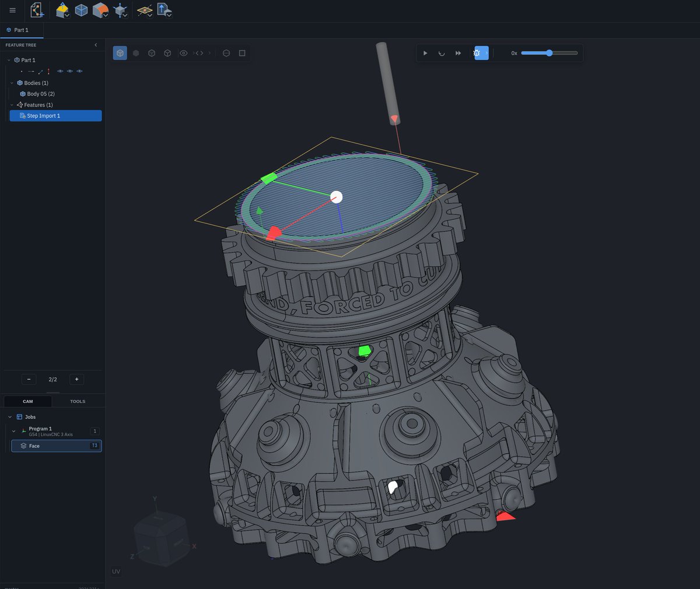The height and width of the screenshot is (589, 700).
Task: Enable shaded with edges view mode
Action: coord(120,53)
